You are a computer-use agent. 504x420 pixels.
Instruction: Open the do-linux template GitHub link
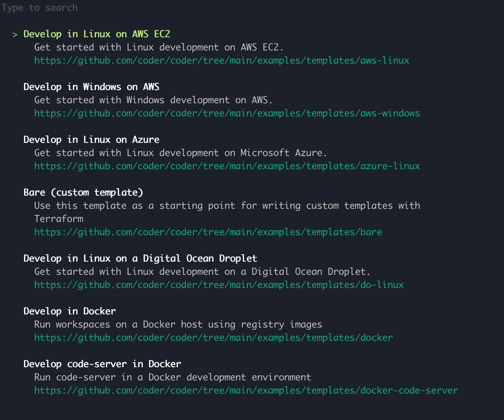(219, 285)
